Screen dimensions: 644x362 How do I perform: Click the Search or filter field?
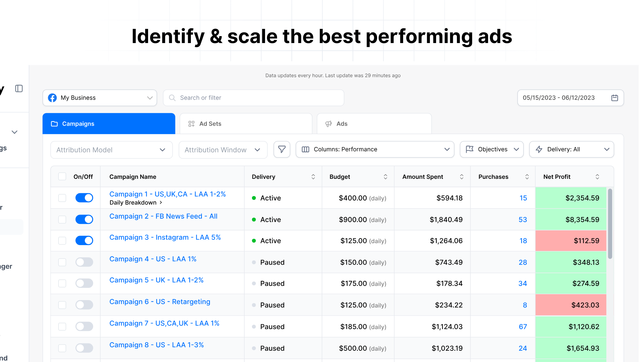253,98
